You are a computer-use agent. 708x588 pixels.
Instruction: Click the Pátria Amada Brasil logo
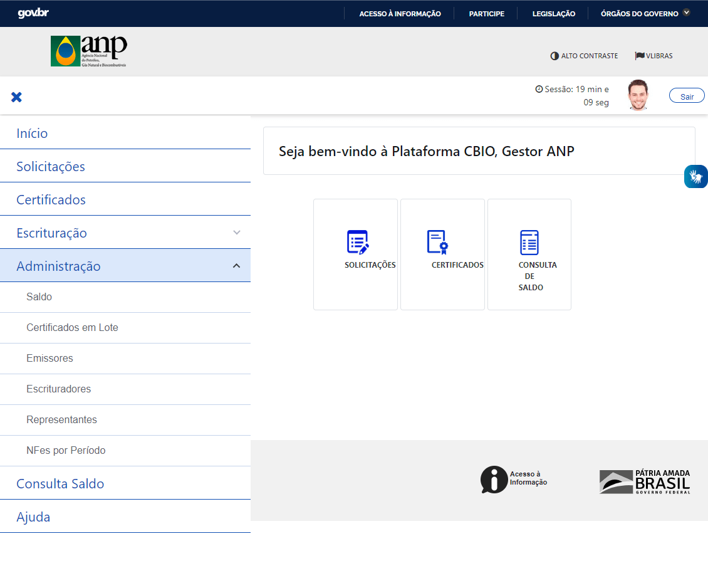tap(645, 482)
